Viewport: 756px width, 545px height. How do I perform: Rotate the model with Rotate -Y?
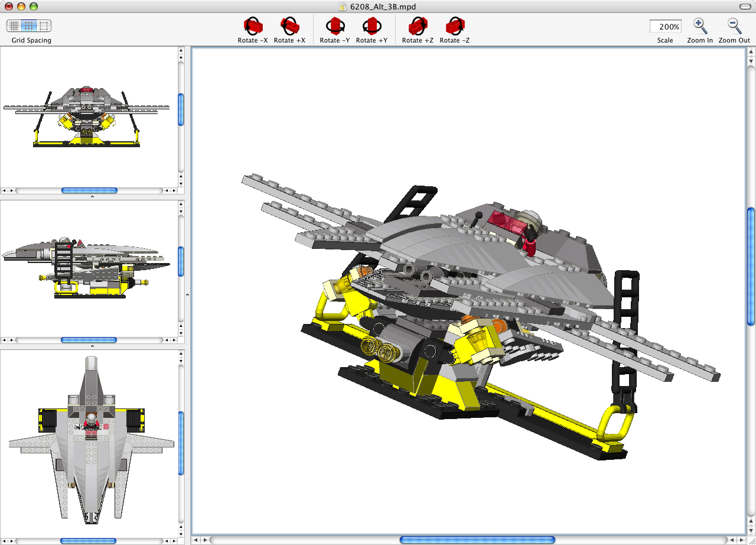(x=335, y=25)
